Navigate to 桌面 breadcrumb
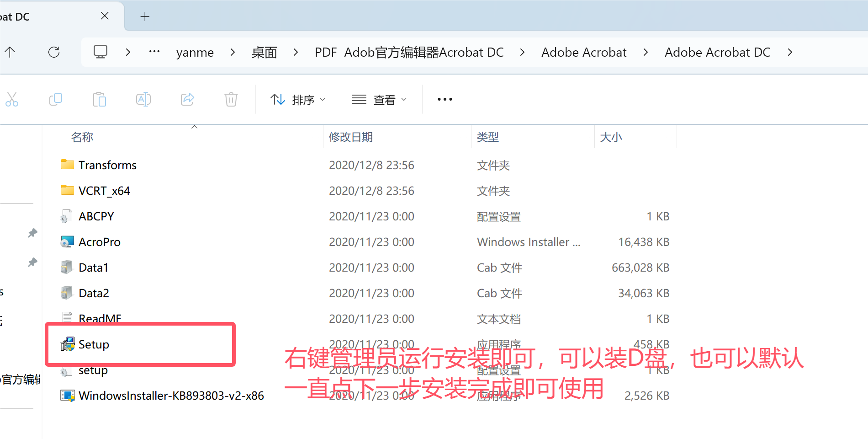The height and width of the screenshot is (439, 868). pyautogui.click(x=264, y=52)
